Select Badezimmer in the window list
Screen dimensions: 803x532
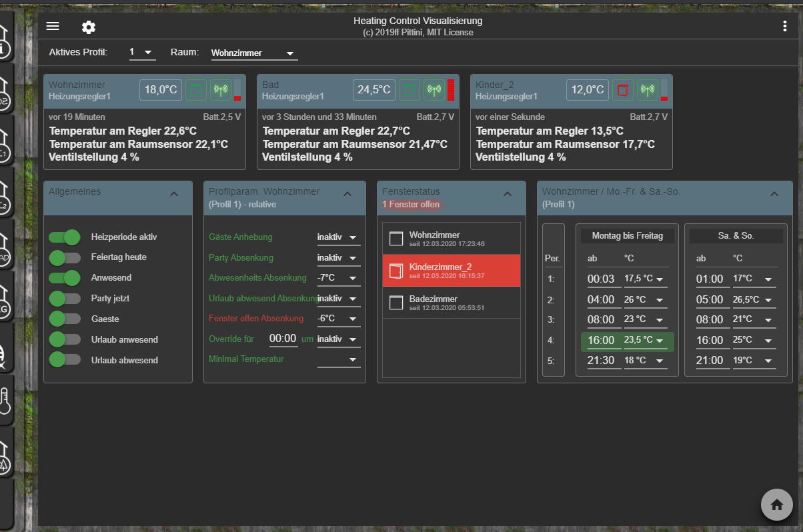coord(452,303)
